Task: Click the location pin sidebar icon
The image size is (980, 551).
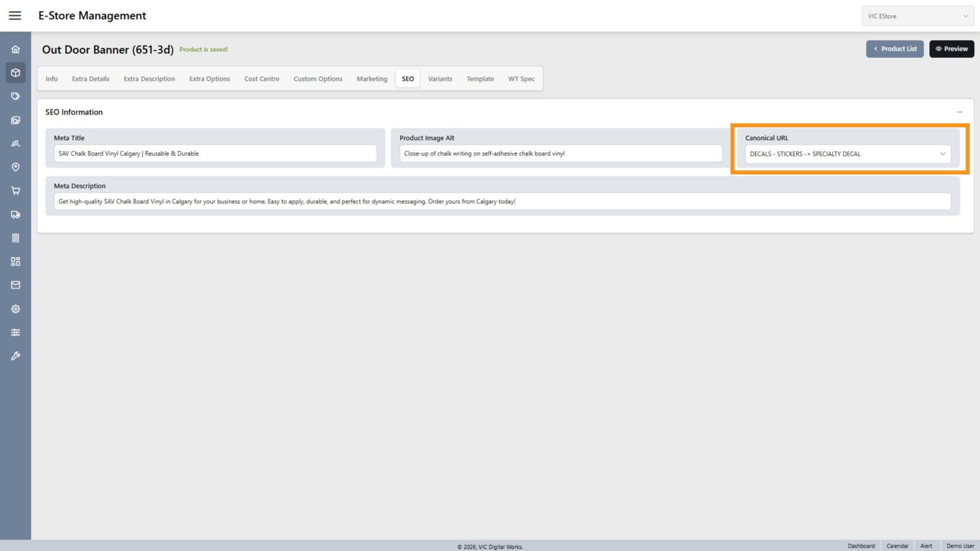Action: point(16,167)
